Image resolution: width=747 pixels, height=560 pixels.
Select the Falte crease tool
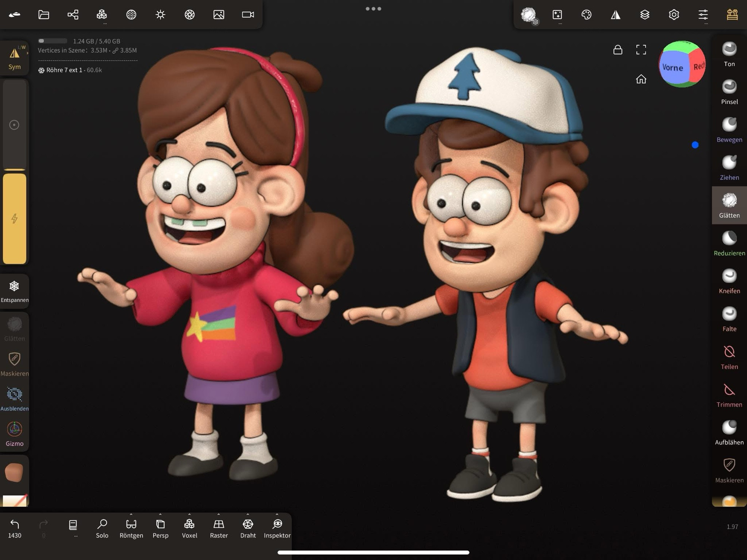pos(729,319)
